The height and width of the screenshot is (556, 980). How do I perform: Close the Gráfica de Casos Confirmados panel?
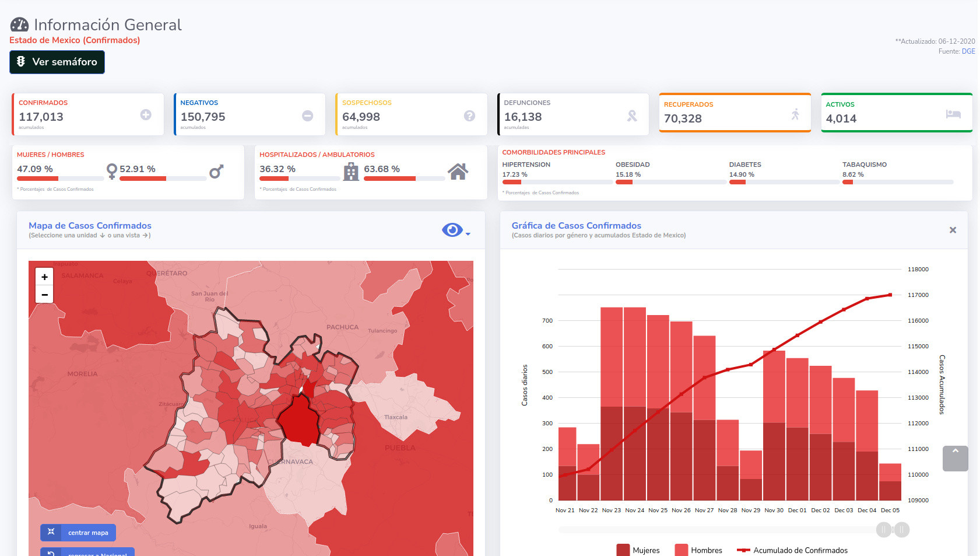click(x=953, y=230)
